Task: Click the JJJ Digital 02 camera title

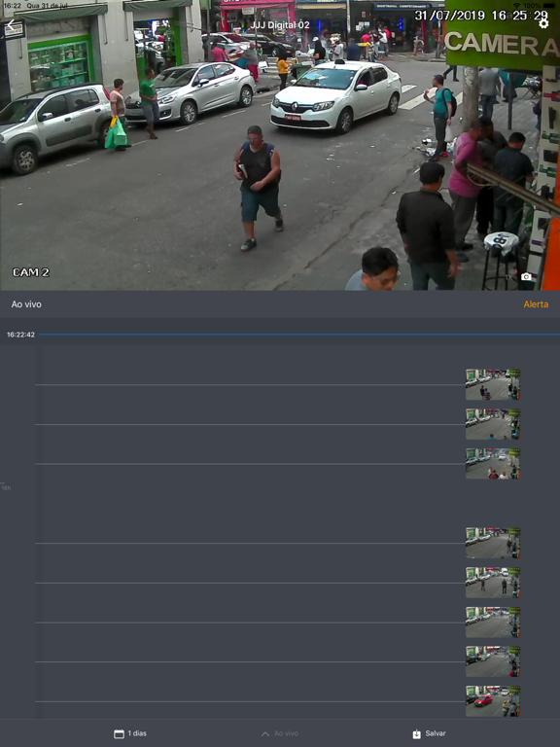Action: point(280,24)
